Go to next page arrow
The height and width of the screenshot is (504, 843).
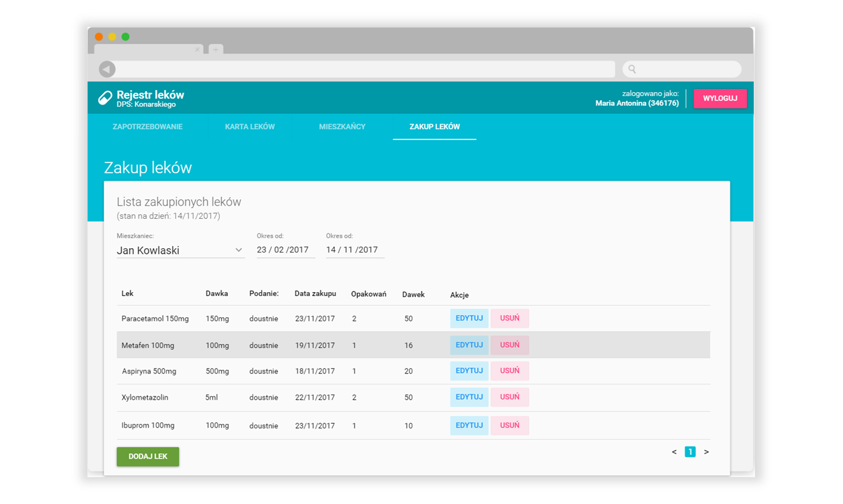point(706,452)
